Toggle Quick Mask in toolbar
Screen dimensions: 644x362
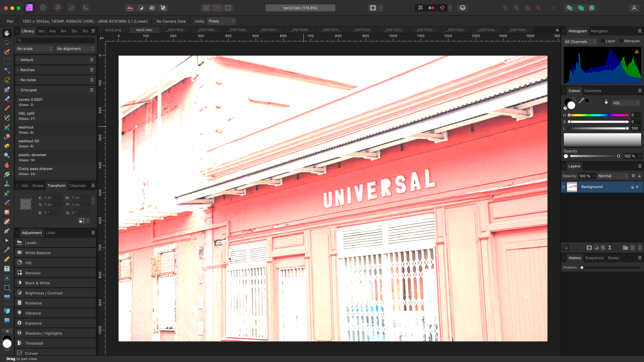tap(373, 8)
